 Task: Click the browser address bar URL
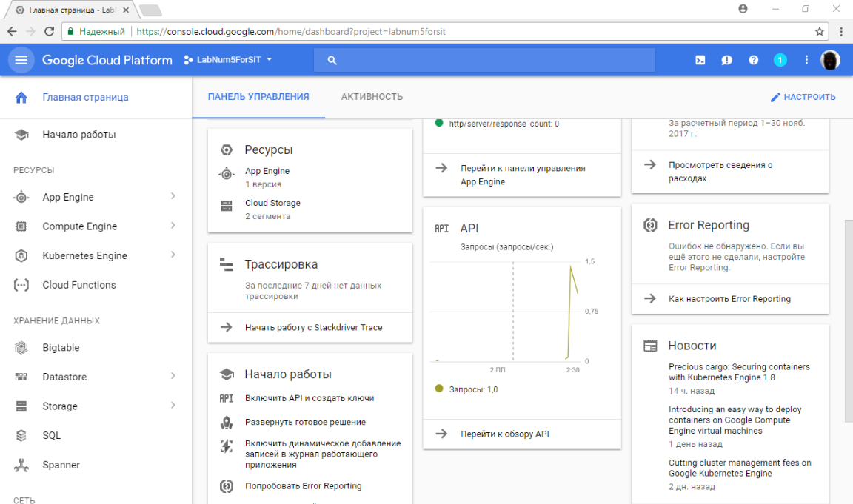290,32
